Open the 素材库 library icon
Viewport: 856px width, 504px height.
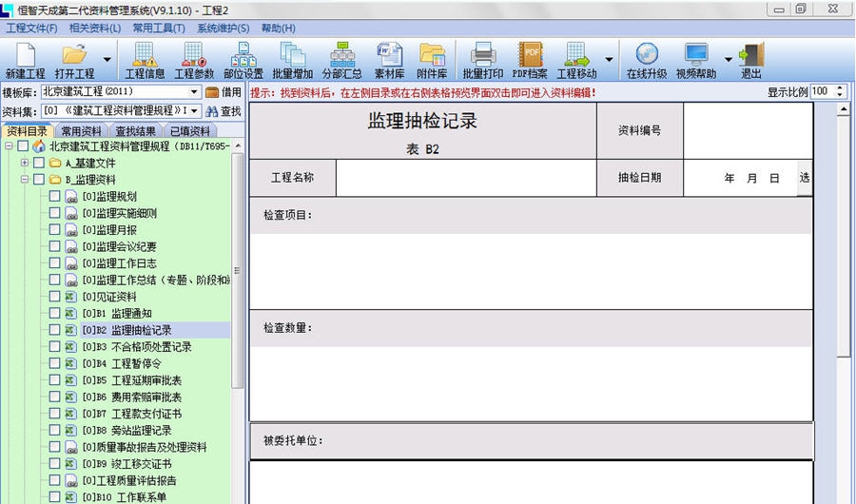tap(388, 59)
